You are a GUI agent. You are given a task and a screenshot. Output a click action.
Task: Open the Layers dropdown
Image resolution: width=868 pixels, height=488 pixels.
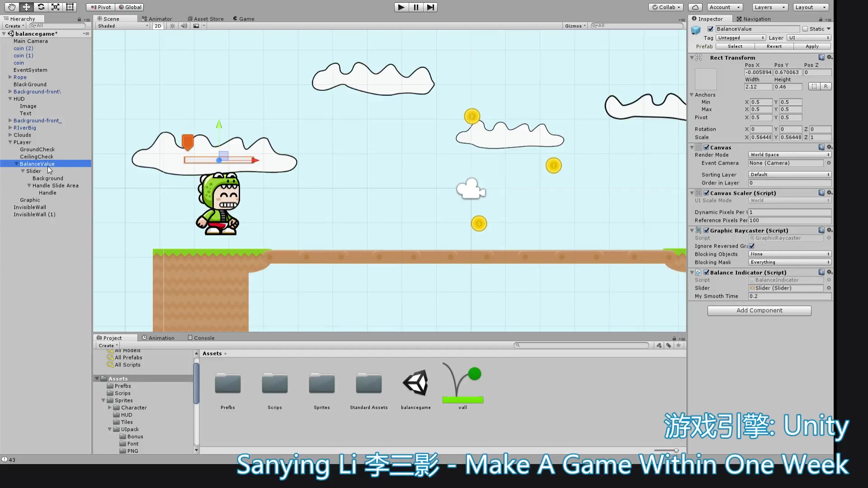pos(769,7)
